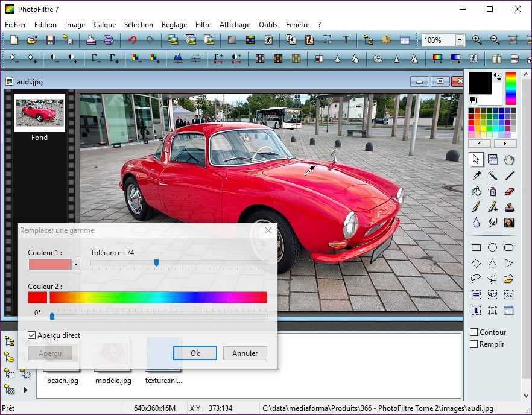Open the Réglage menu

pyautogui.click(x=174, y=25)
